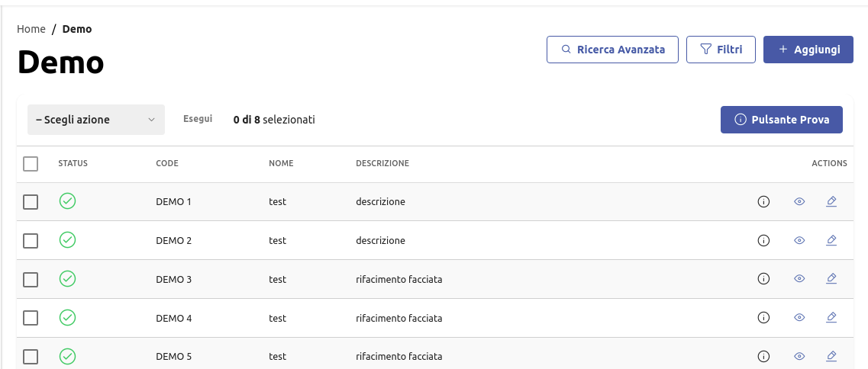Edit the DEMO 3 record
The image size is (868, 369).
[831, 279]
